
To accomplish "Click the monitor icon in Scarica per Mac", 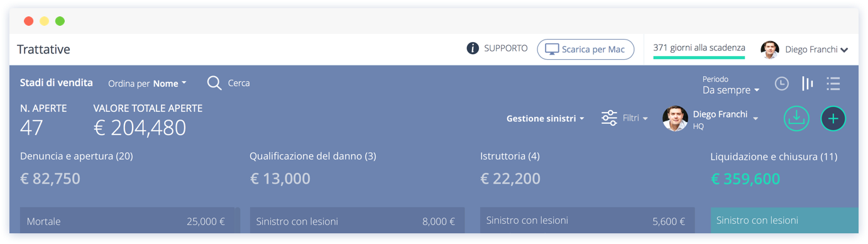I will pyautogui.click(x=552, y=49).
